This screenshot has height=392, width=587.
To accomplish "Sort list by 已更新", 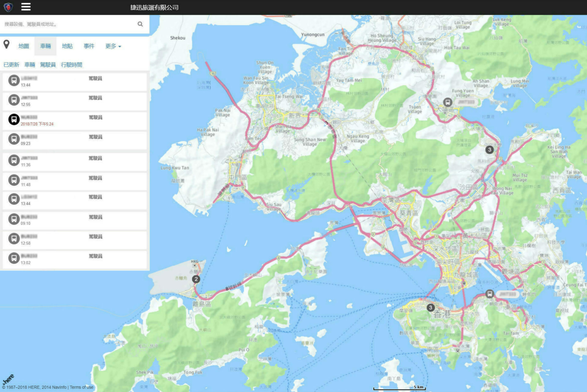I will (11, 65).
